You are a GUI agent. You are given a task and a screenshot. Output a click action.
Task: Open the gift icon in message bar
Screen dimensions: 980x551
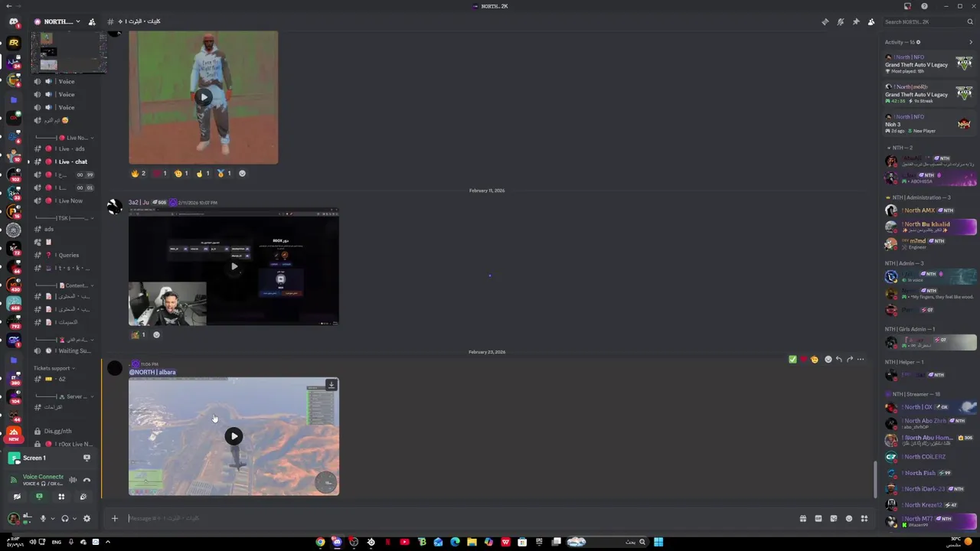pyautogui.click(x=803, y=518)
